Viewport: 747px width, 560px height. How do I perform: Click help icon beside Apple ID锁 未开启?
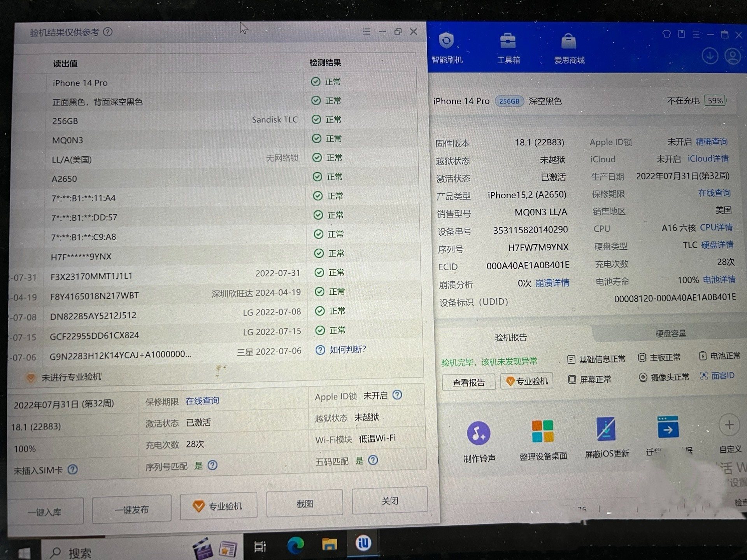[x=397, y=395]
